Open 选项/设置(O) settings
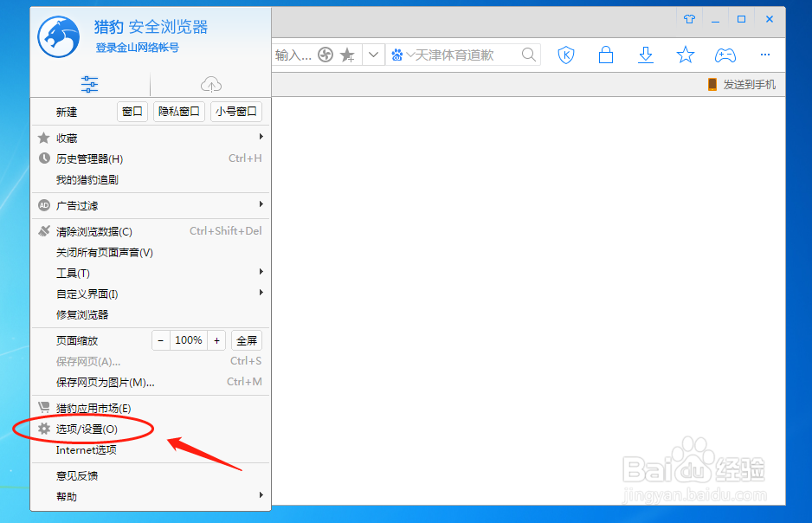The width and height of the screenshot is (812, 523). tap(151, 429)
